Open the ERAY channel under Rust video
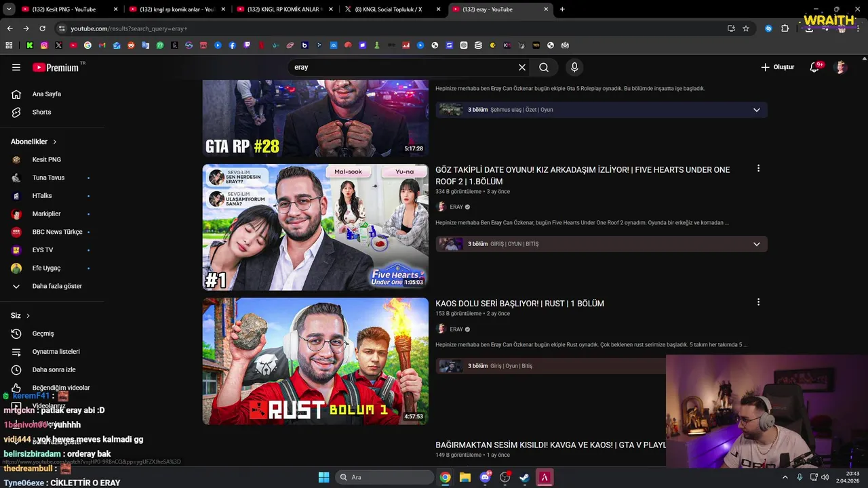The image size is (868, 488). coord(456,329)
